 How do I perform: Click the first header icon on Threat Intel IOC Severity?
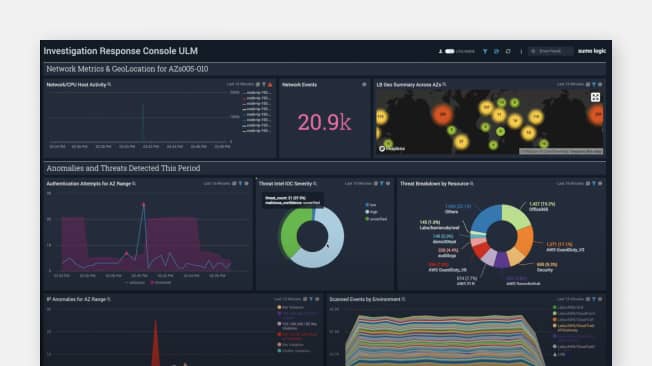point(376,183)
